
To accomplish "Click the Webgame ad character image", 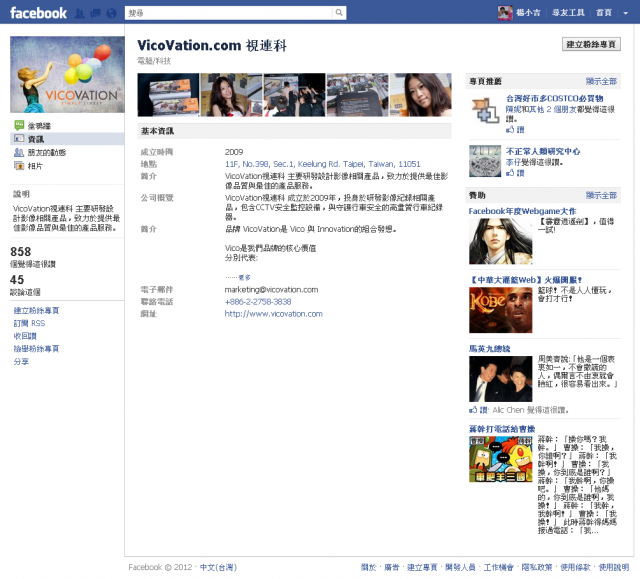I will point(501,241).
